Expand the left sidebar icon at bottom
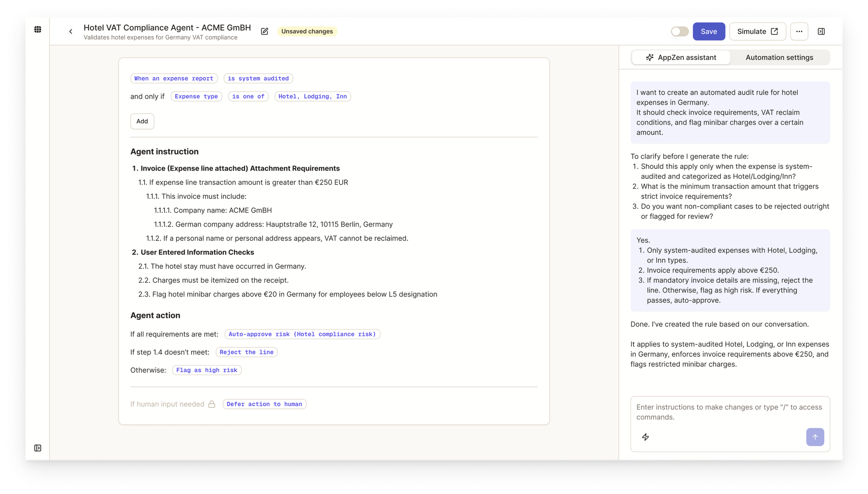 click(38, 448)
